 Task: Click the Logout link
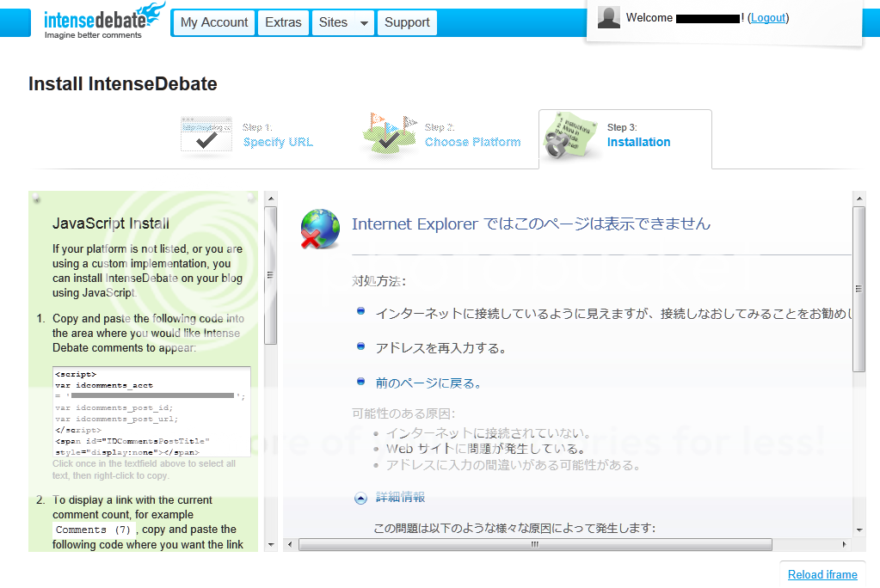click(x=768, y=17)
